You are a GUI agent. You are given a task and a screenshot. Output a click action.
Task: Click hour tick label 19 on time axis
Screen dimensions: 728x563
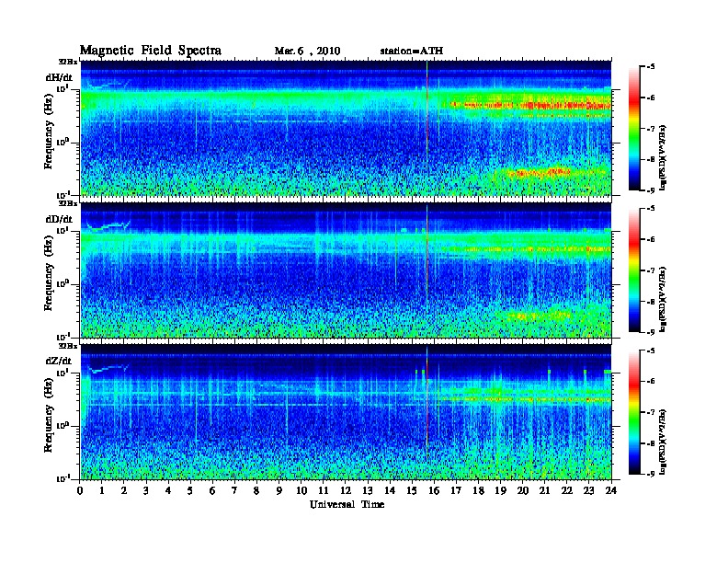pos(500,490)
